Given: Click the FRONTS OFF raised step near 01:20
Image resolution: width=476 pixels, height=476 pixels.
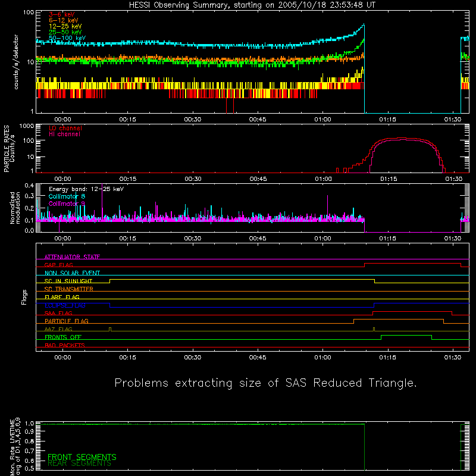Looking at the screenshot, I should click(x=406, y=336).
